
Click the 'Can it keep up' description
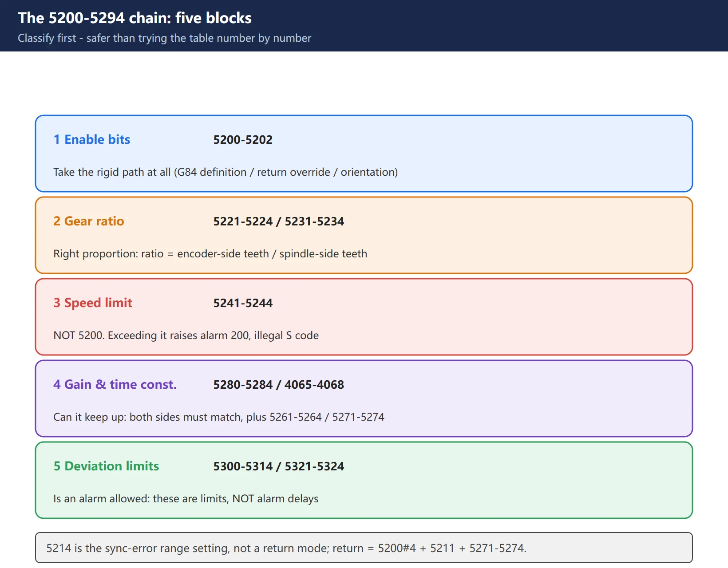pyautogui.click(x=219, y=417)
